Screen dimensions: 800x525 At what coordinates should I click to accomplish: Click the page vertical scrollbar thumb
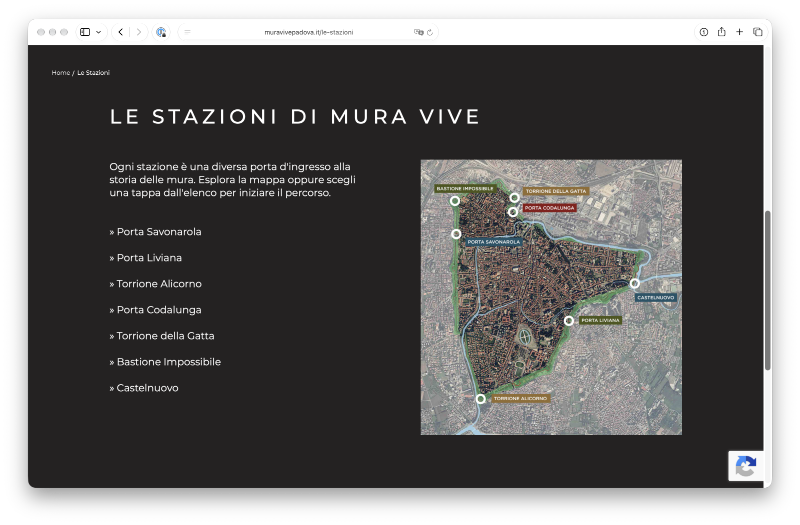(767, 290)
